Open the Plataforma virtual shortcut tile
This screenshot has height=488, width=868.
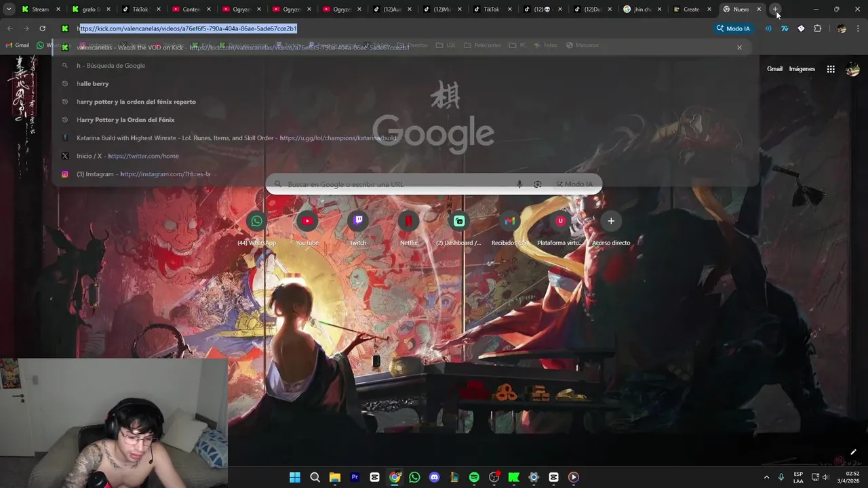coord(560,228)
